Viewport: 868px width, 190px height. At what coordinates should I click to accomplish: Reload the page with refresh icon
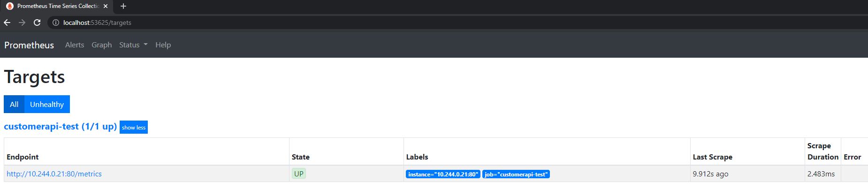pyautogui.click(x=37, y=23)
